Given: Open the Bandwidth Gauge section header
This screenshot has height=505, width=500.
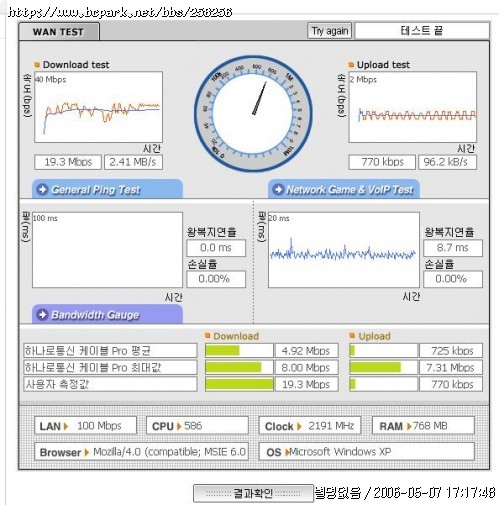Looking at the screenshot, I should click(x=107, y=314).
